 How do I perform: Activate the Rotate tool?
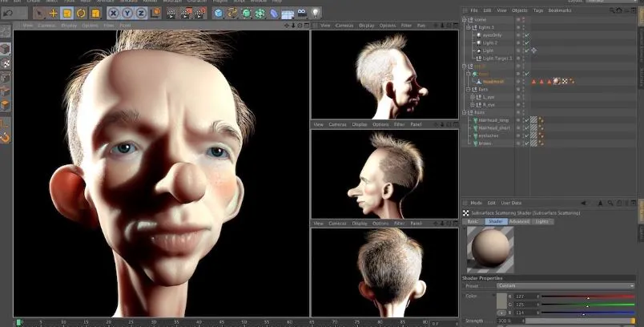point(83,13)
